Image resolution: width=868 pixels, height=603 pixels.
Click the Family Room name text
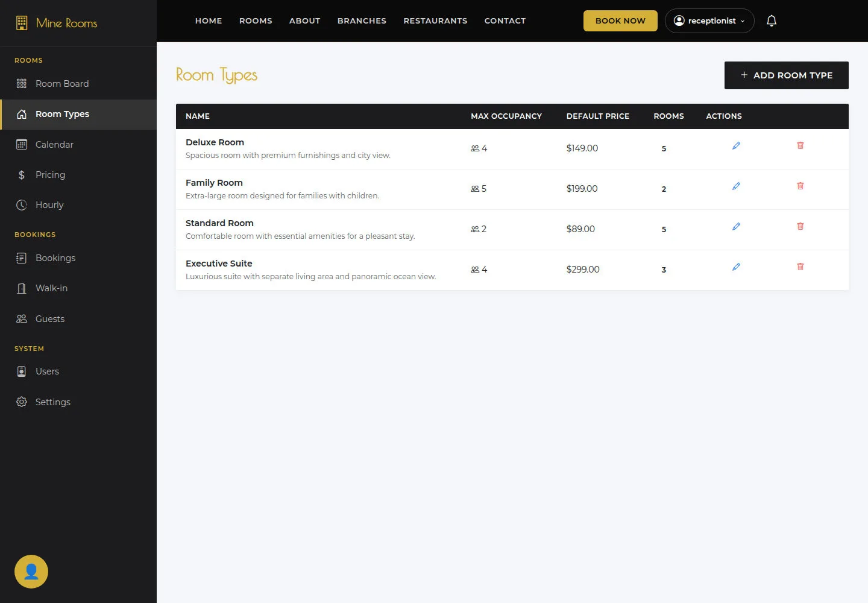click(x=214, y=183)
